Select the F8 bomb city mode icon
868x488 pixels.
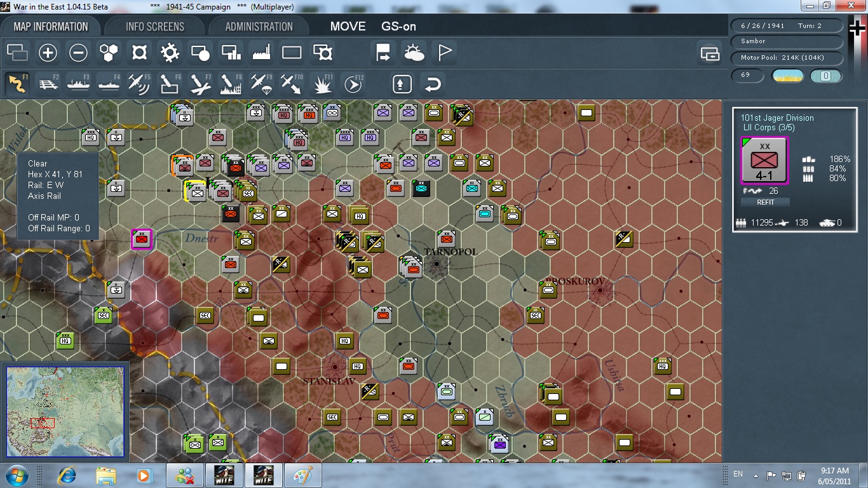[231, 84]
